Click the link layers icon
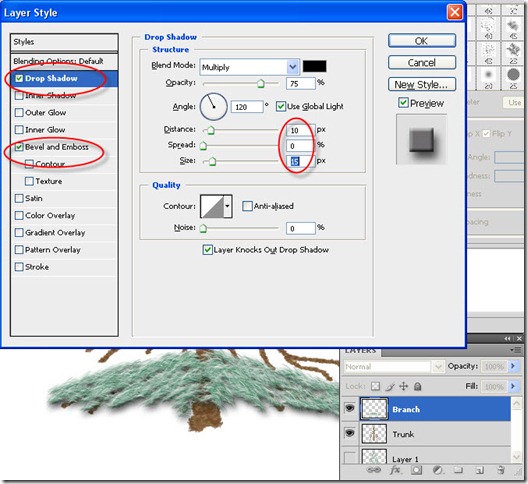 [x=374, y=470]
